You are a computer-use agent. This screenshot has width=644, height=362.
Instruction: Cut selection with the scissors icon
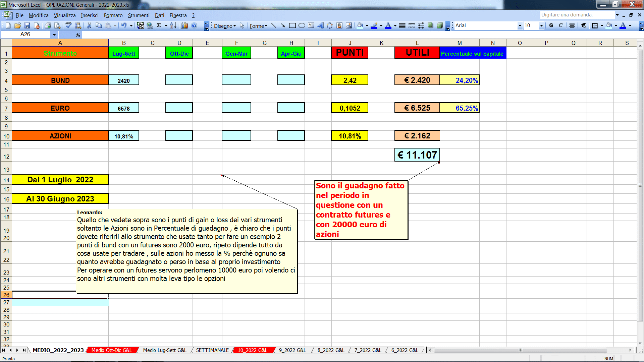(89, 25)
